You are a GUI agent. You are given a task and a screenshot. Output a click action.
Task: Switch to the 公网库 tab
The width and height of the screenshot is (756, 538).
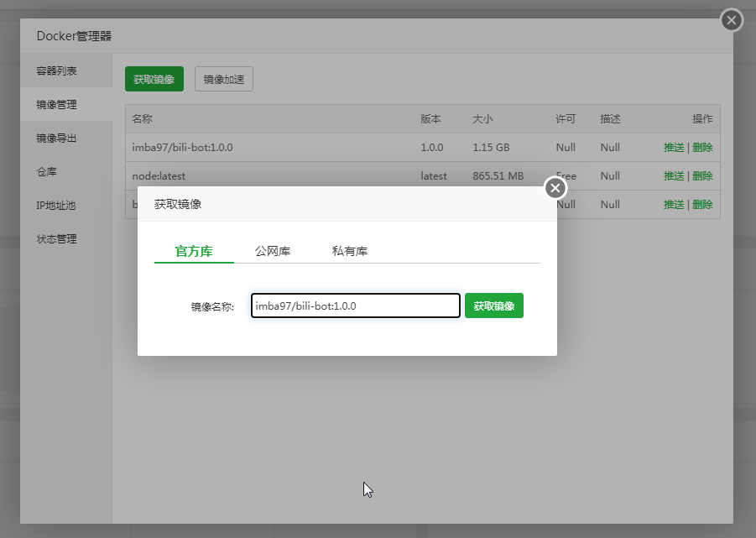(x=273, y=251)
